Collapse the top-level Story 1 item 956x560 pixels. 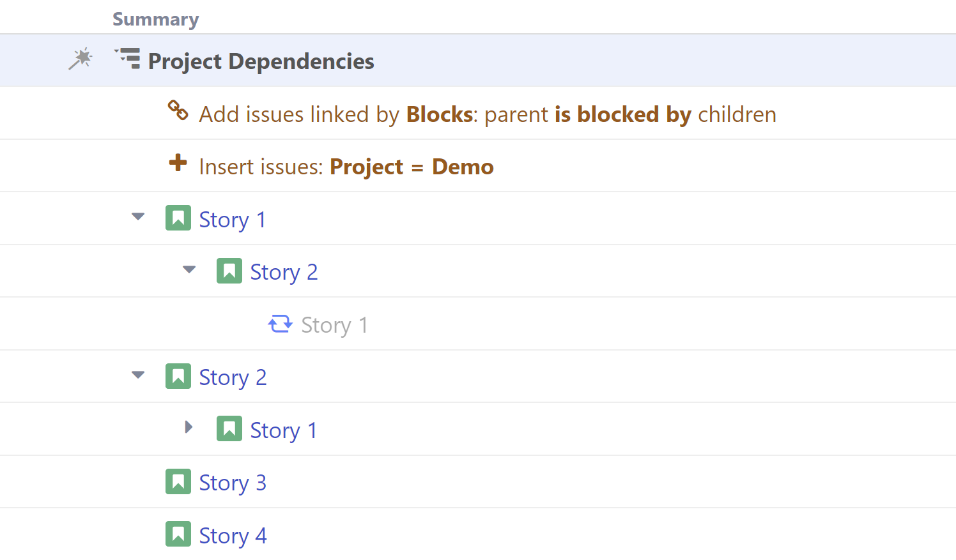pos(137,216)
